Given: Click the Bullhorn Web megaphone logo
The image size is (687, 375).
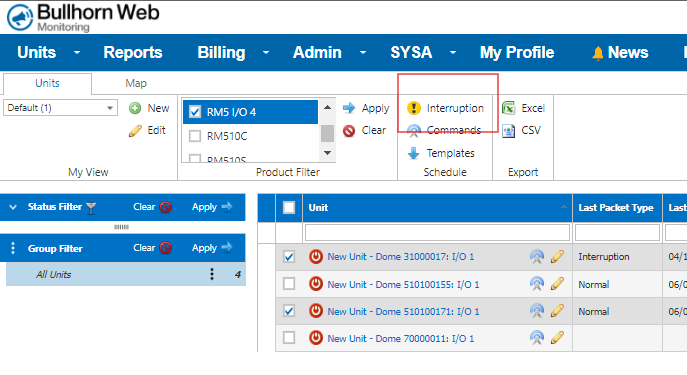Looking at the screenshot, I should point(20,18).
